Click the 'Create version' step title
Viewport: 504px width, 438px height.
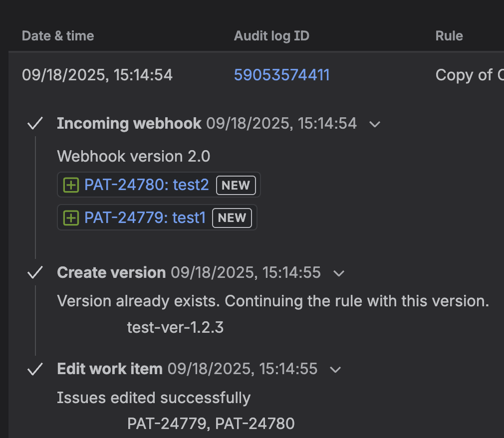(x=111, y=272)
